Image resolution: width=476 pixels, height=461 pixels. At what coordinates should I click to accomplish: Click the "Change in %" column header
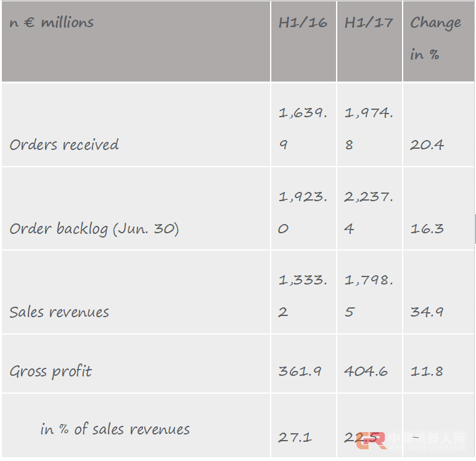tap(435, 38)
